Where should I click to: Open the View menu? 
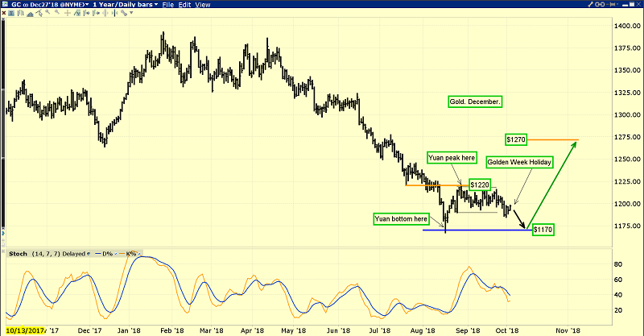coord(203,5)
